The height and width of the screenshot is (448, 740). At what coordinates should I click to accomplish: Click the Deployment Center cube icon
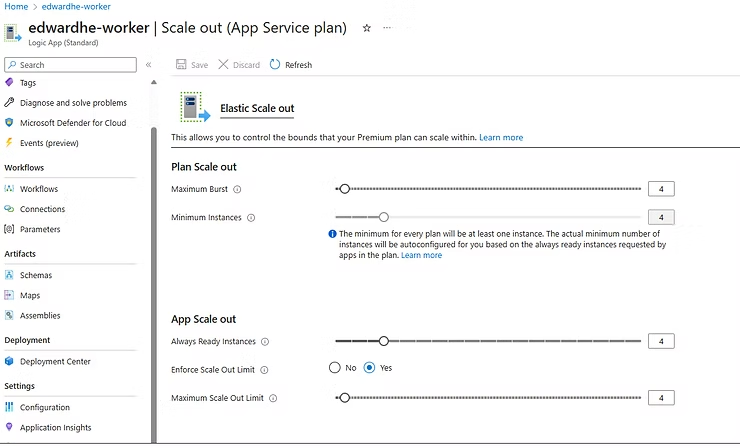coord(9,361)
